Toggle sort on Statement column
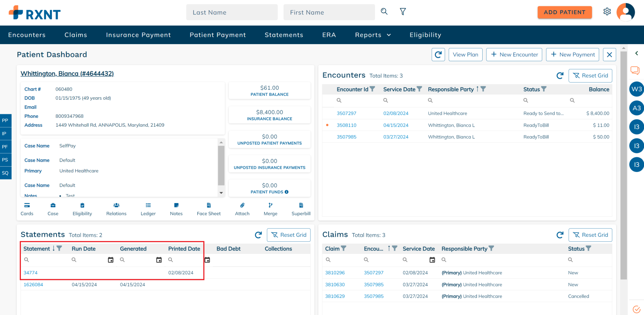 coord(53,248)
